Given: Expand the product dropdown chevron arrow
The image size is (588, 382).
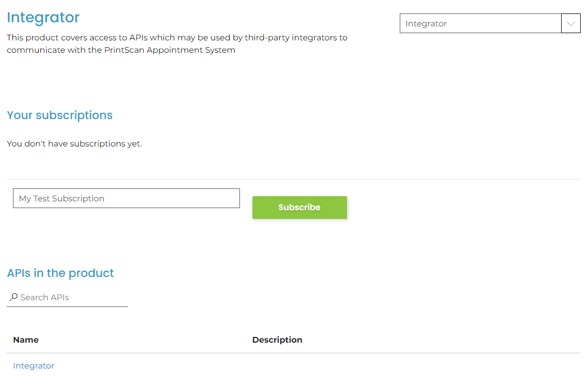Looking at the screenshot, I should tap(571, 23).
